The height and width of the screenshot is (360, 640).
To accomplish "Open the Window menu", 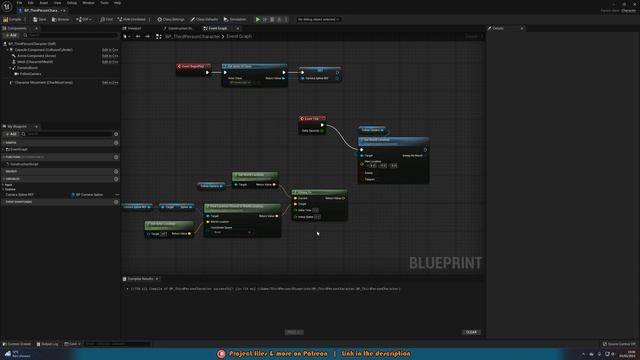I will pos(88,3).
